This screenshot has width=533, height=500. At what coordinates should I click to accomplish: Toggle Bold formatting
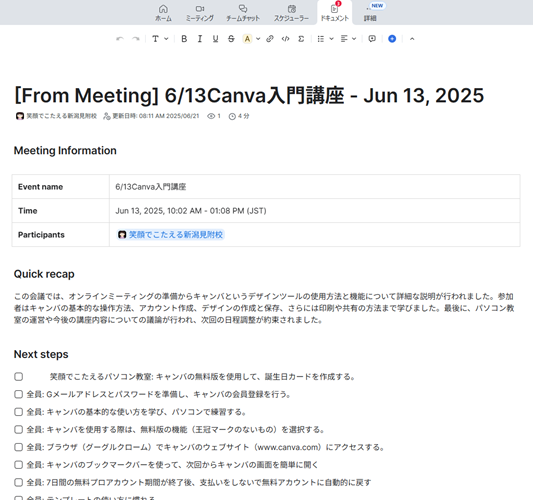coord(184,39)
